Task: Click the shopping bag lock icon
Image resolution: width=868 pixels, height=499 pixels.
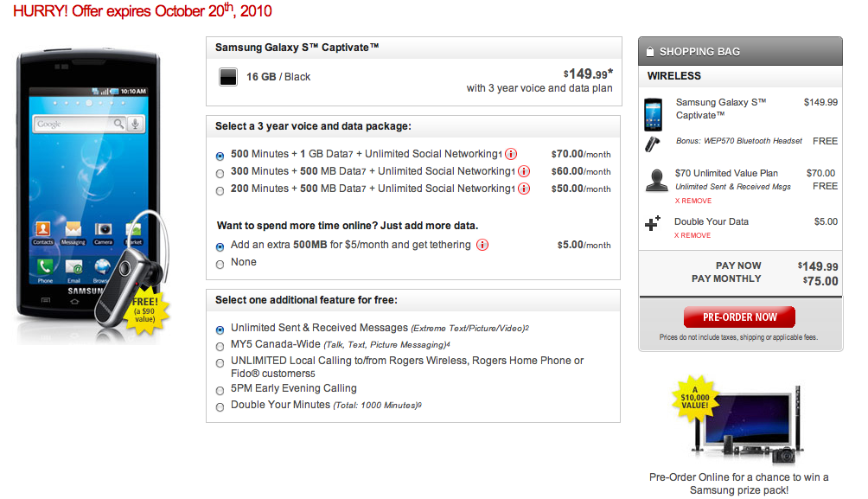Action: click(649, 52)
